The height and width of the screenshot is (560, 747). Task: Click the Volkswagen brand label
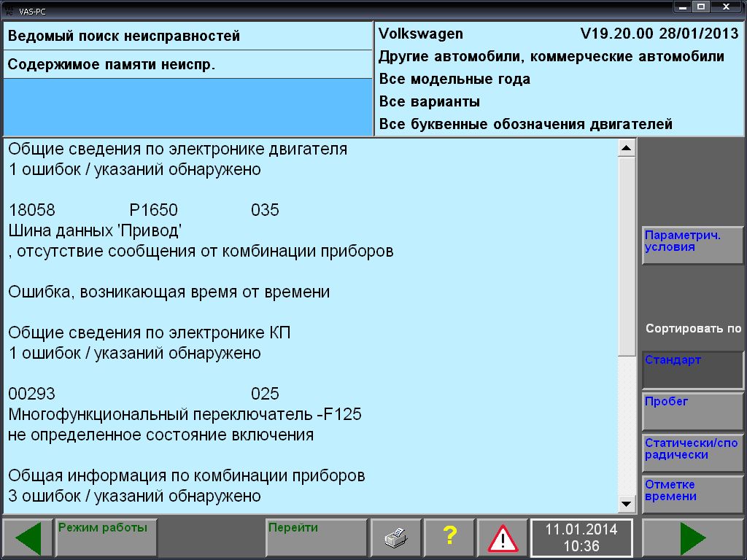421,34
